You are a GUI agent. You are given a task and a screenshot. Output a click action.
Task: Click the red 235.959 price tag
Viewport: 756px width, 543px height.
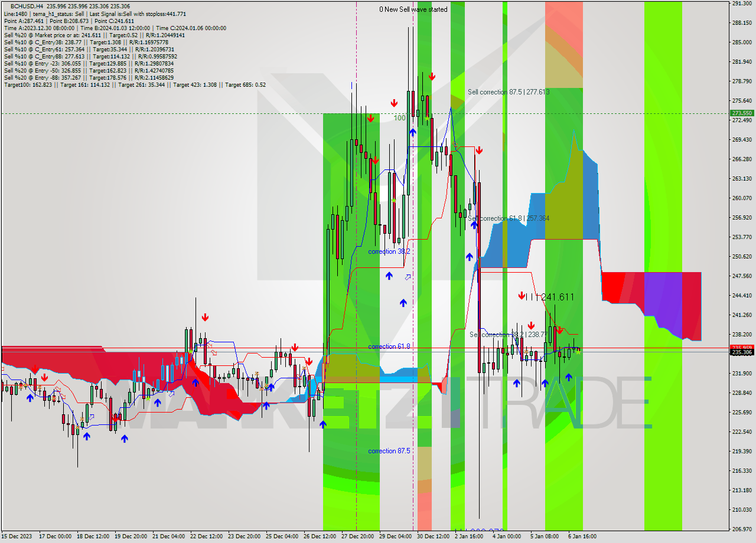[742, 348]
